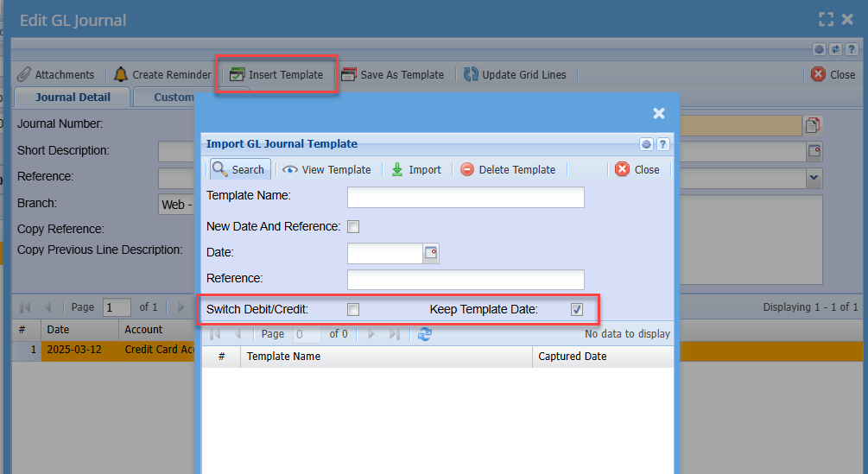The width and height of the screenshot is (868, 474).
Task: Go to last page in template grid
Action: [x=394, y=334]
